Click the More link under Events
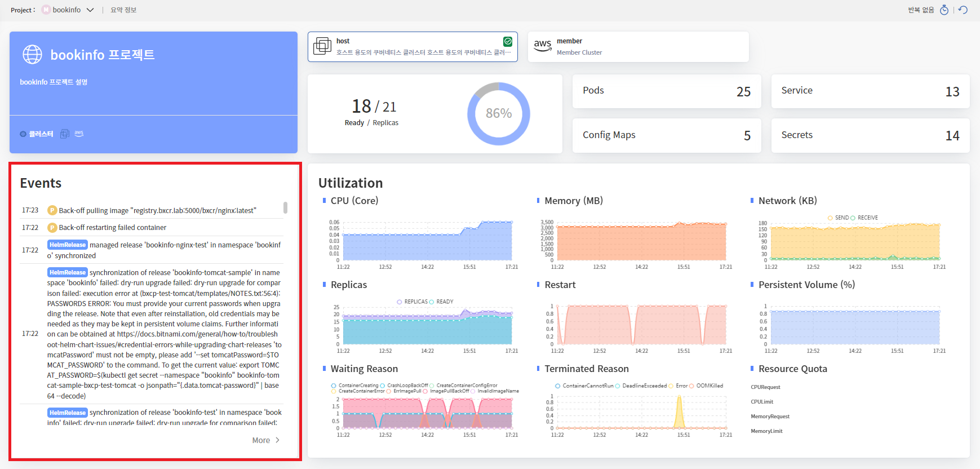980x469 pixels. (261, 440)
